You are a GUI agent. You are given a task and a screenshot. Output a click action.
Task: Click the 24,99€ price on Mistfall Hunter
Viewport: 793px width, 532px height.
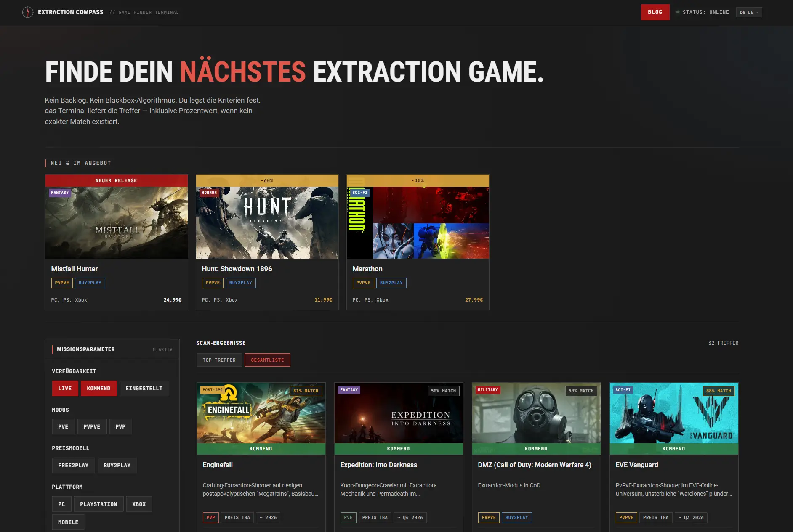[173, 300]
